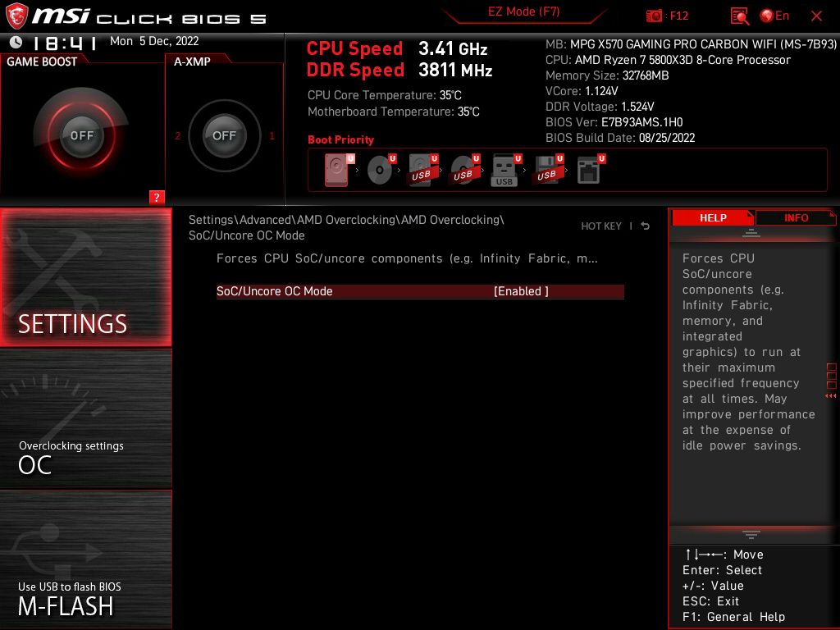Select A-XMP profile 2

coord(177,135)
